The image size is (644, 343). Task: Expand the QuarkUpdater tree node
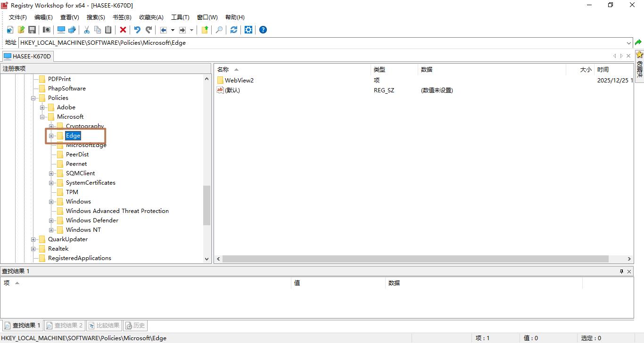point(33,239)
